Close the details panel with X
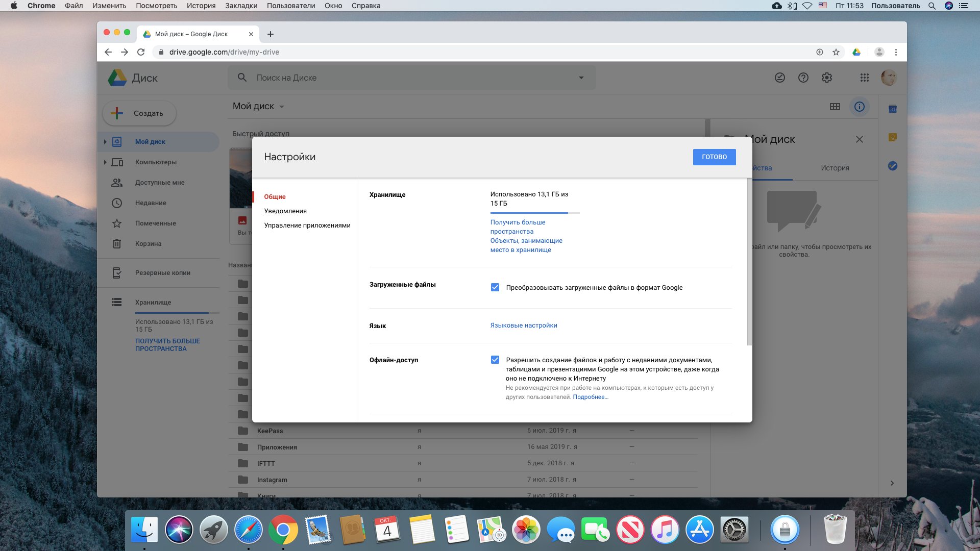 point(860,139)
